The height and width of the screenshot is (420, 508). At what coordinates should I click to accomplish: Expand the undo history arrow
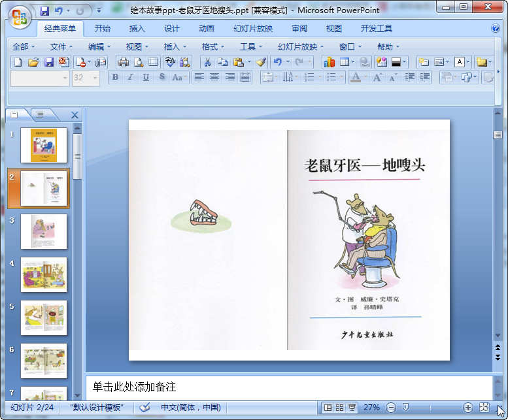click(x=288, y=62)
